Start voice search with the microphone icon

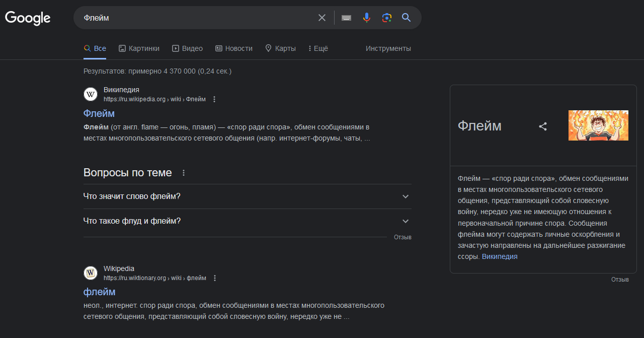click(x=367, y=18)
